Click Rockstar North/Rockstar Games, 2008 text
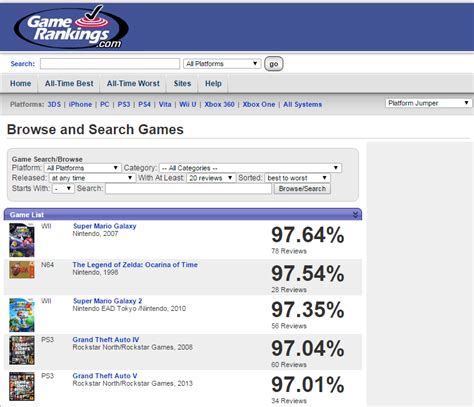Image resolution: width=474 pixels, height=407 pixels. pyautogui.click(x=132, y=347)
